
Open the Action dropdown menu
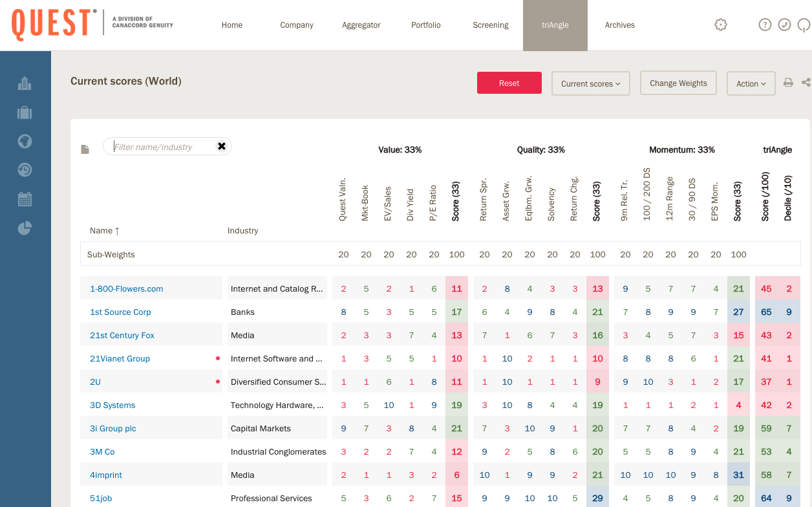(x=751, y=83)
